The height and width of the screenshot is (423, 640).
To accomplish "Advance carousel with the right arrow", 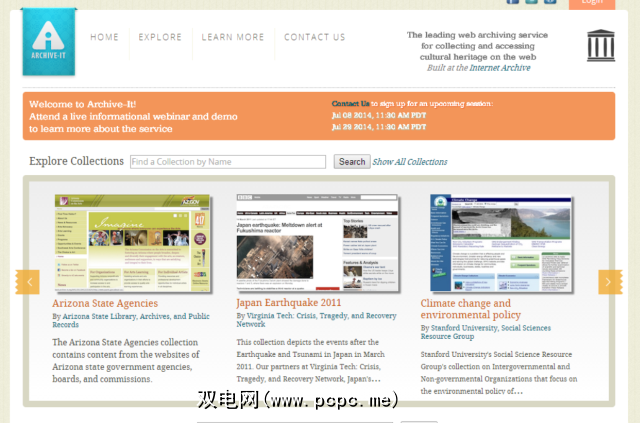I will point(610,282).
